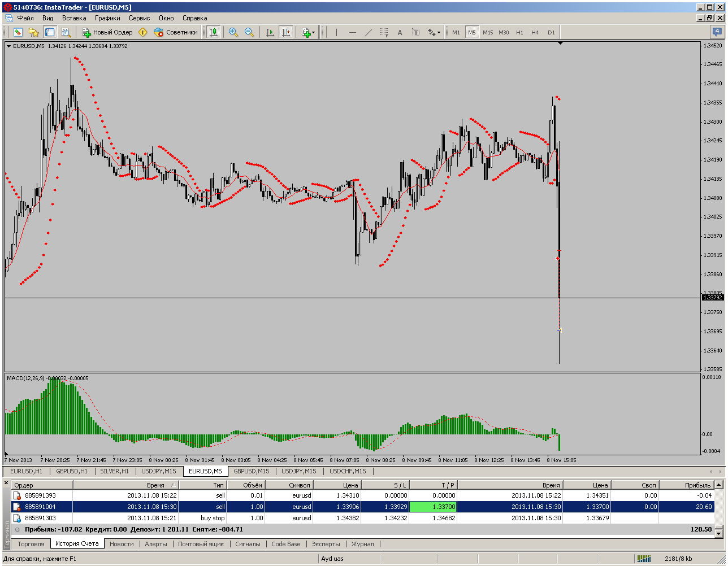Open the Новости terminal tab
This screenshot has width=728, height=566.
(122, 544)
